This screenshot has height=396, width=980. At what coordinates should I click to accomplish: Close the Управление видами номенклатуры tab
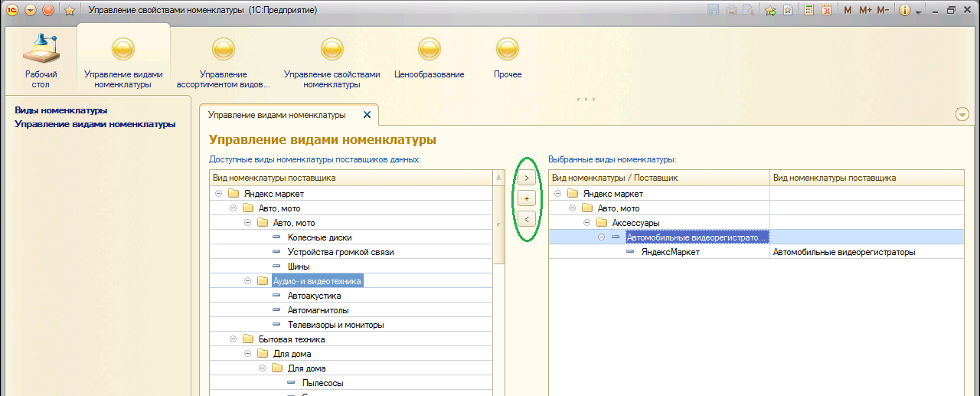click(x=366, y=114)
